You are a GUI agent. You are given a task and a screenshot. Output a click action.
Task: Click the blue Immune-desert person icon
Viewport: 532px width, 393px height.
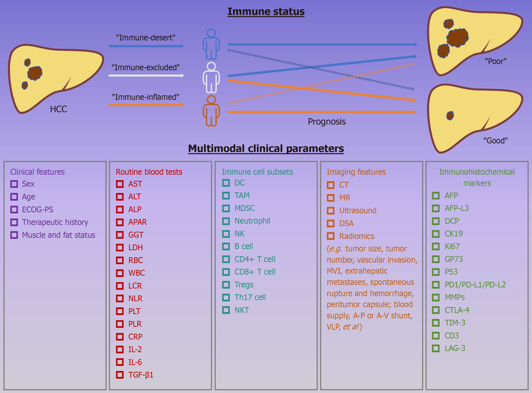tap(211, 44)
